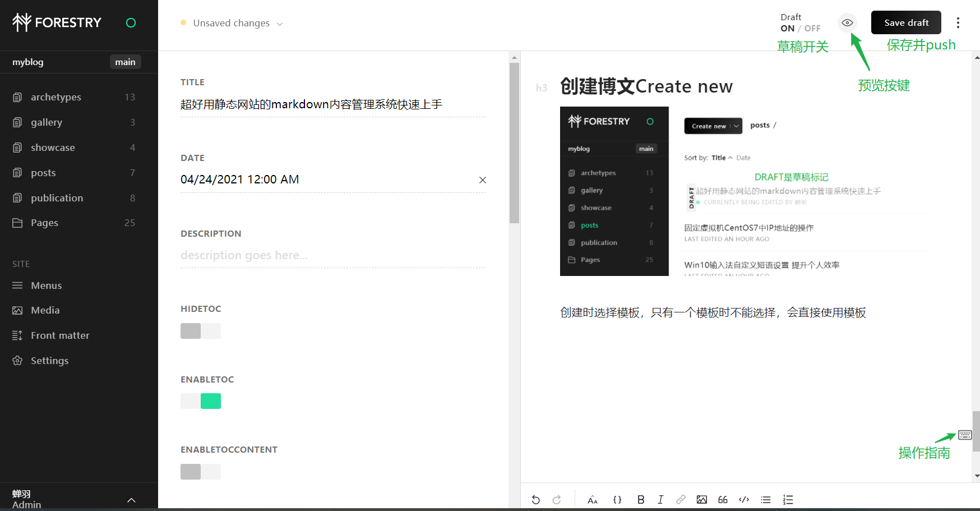The width and height of the screenshot is (980, 511).
Task: Open the three-dot more options menu
Action: 958,22
